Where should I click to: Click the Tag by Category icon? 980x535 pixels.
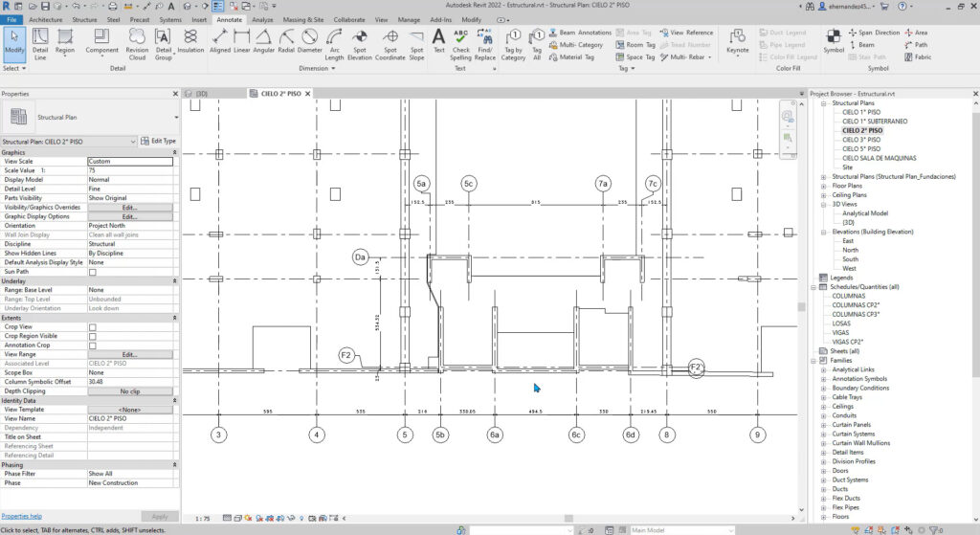coord(513,41)
